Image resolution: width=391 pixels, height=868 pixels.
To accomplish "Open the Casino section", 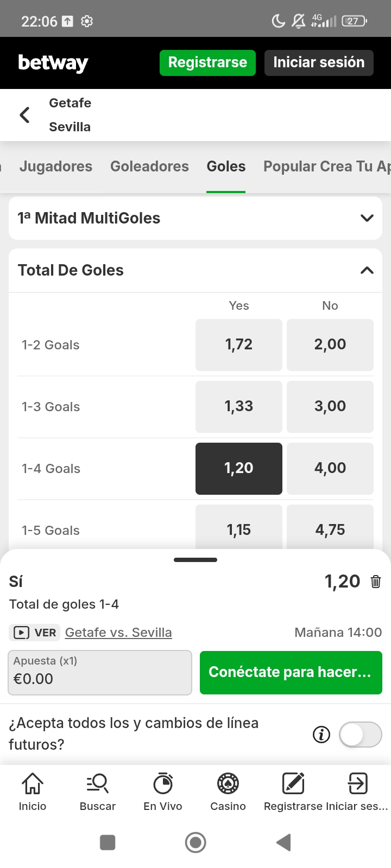I will tap(228, 792).
